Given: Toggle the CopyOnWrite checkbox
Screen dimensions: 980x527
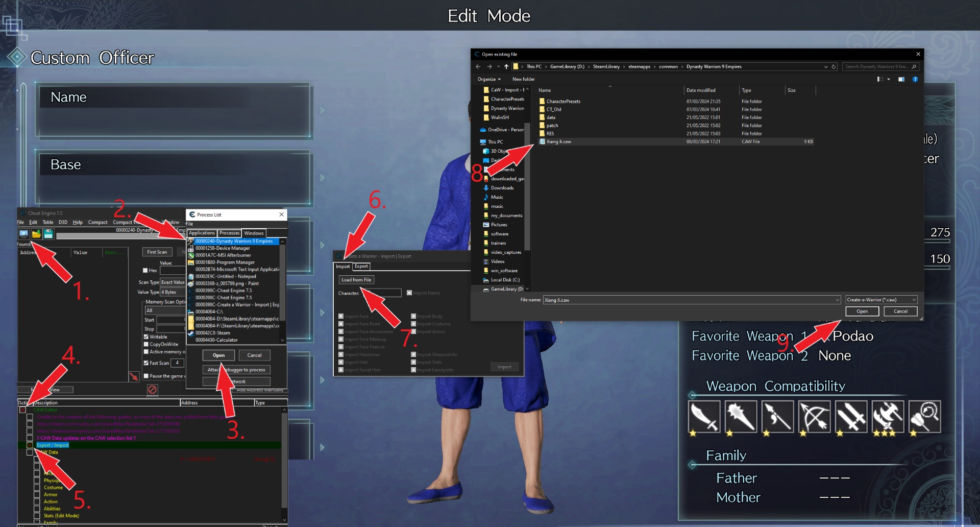Looking at the screenshot, I should pos(146,345).
